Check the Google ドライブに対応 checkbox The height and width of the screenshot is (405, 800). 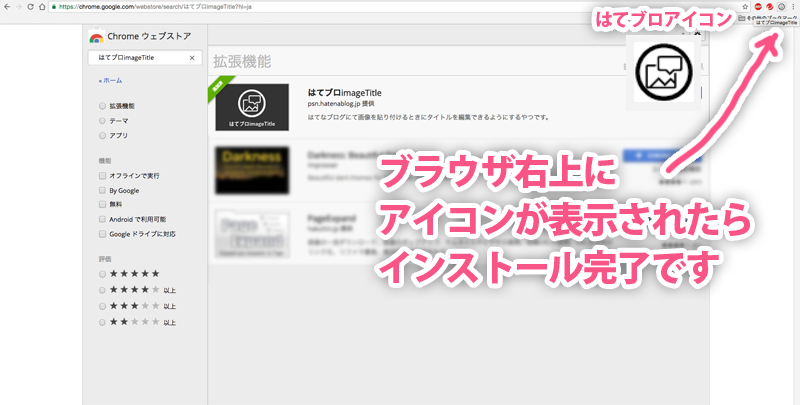102,234
